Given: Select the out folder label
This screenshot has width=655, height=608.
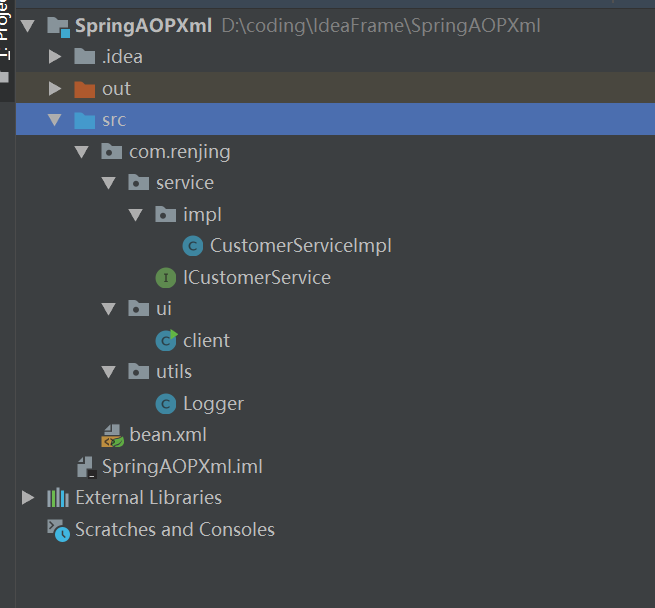Looking at the screenshot, I should [x=117, y=89].
